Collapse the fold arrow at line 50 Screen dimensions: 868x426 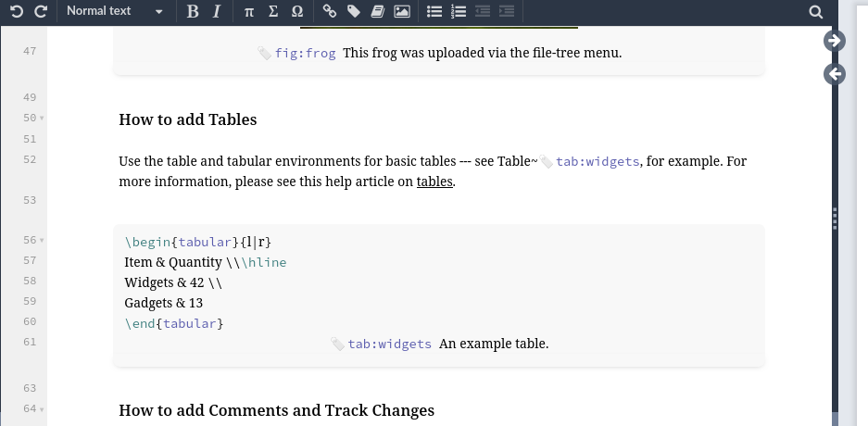[x=42, y=119]
